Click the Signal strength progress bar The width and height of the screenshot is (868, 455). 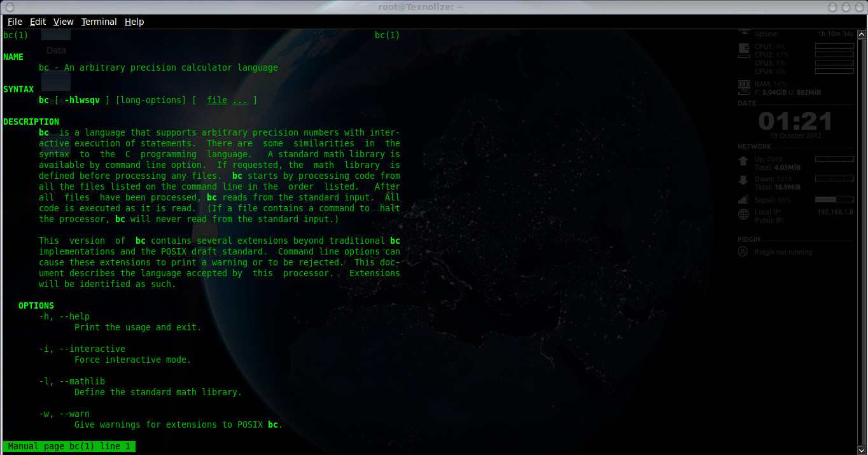(834, 200)
